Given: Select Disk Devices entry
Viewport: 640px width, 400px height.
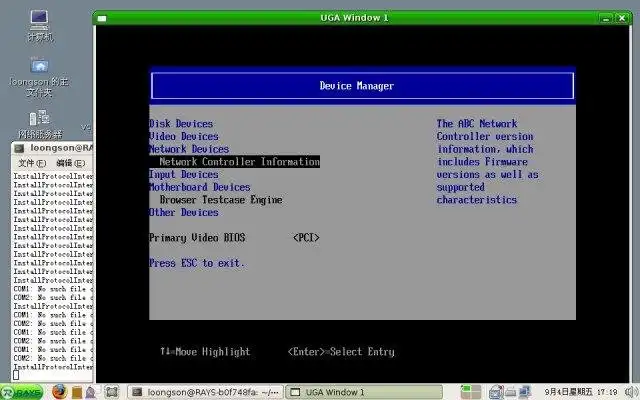Looking at the screenshot, I should coord(181,124).
